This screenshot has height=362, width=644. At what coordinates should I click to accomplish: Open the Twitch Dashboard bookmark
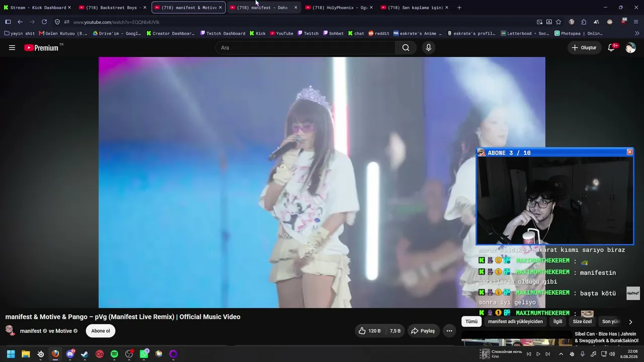[222, 33]
